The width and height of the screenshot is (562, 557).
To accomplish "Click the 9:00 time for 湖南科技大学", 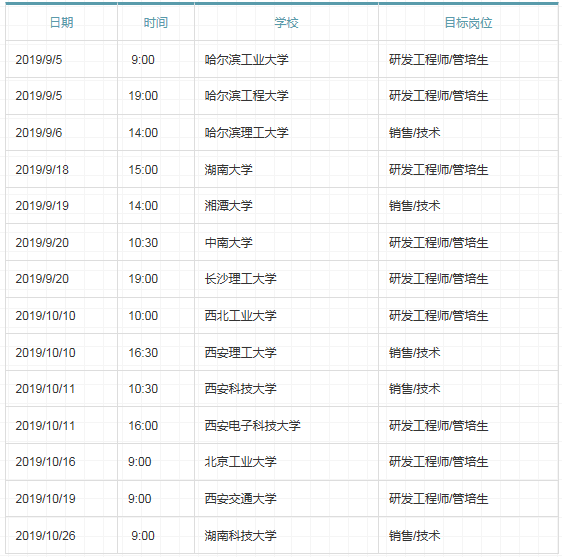I will pyautogui.click(x=143, y=536).
